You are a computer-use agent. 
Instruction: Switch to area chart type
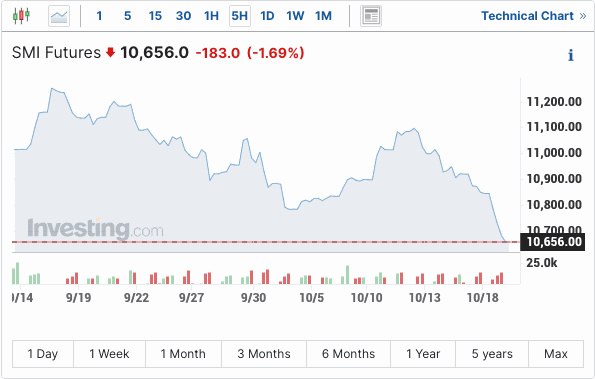point(59,16)
